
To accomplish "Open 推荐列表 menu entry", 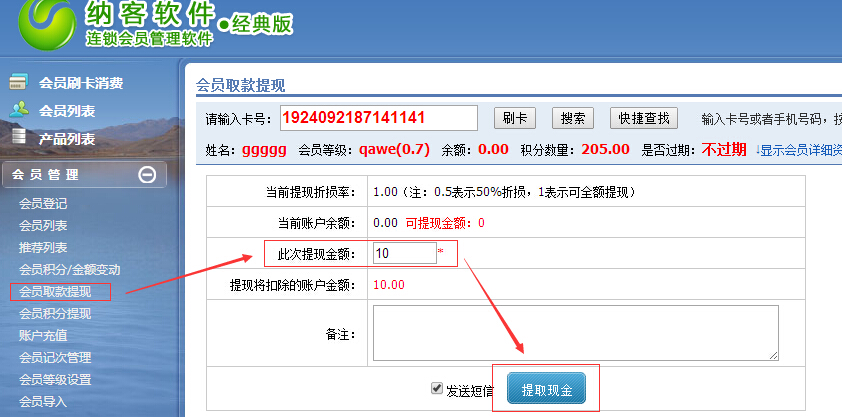I will click(43, 248).
